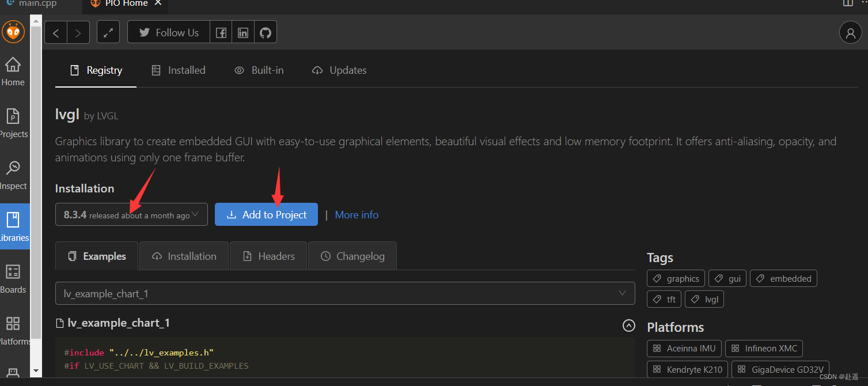868x386 pixels.
Task: Go forward with the right arrow button
Action: click(x=78, y=33)
